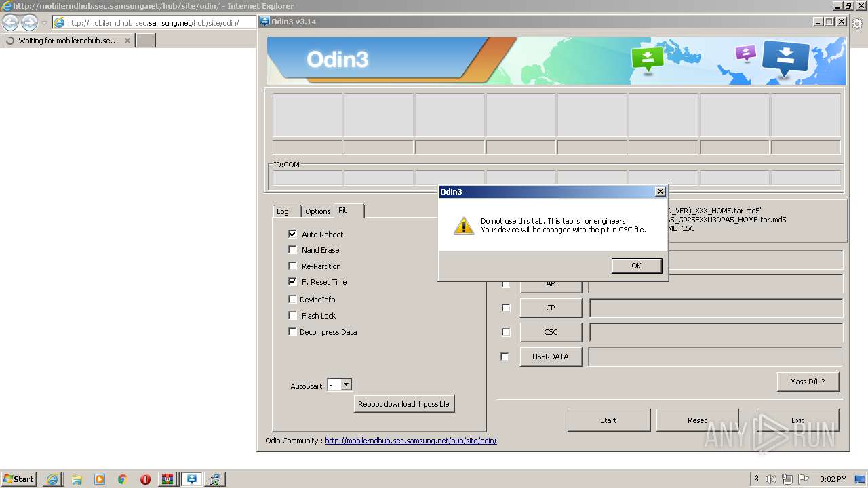Tick the checkbox beside the CSC button
This screenshot has height=488, width=868.
[x=506, y=332]
